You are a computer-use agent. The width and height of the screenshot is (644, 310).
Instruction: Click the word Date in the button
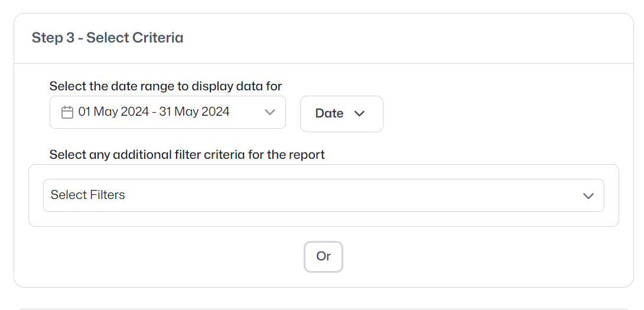pyautogui.click(x=330, y=114)
